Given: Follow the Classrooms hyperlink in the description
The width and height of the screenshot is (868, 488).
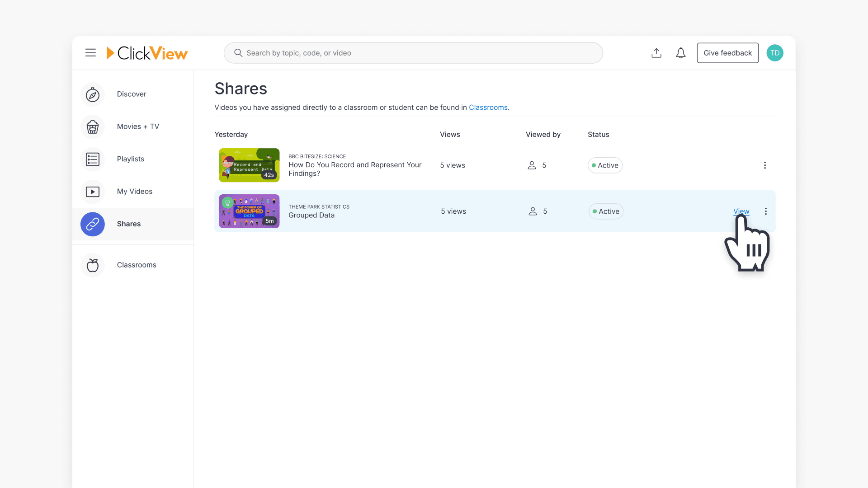Looking at the screenshot, I should pos(488,107).
